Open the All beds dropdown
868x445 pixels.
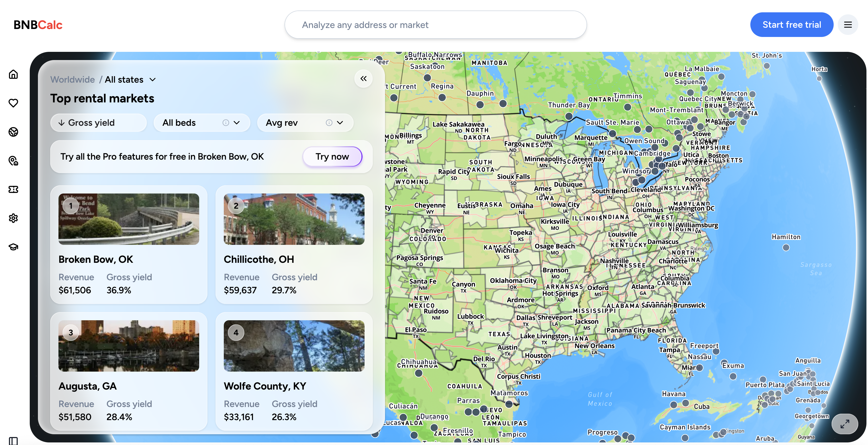(x=201, y=123)
